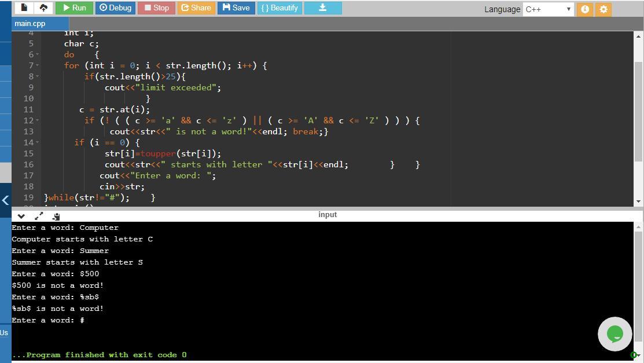Screen dimensions: 644x363
Task: Share the code
Action: click(x=196, y=8)
